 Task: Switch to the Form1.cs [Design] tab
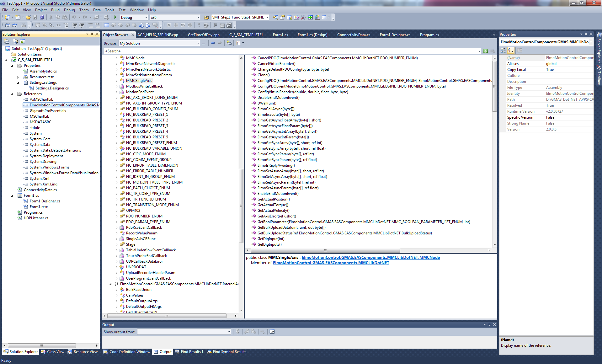click(x=312, y=35)
